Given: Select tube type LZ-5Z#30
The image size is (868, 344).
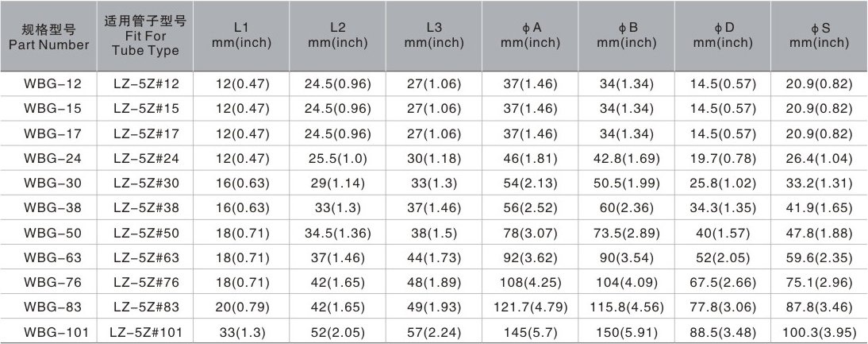Looking at the screenshot, I should click(x=146, y=182).
